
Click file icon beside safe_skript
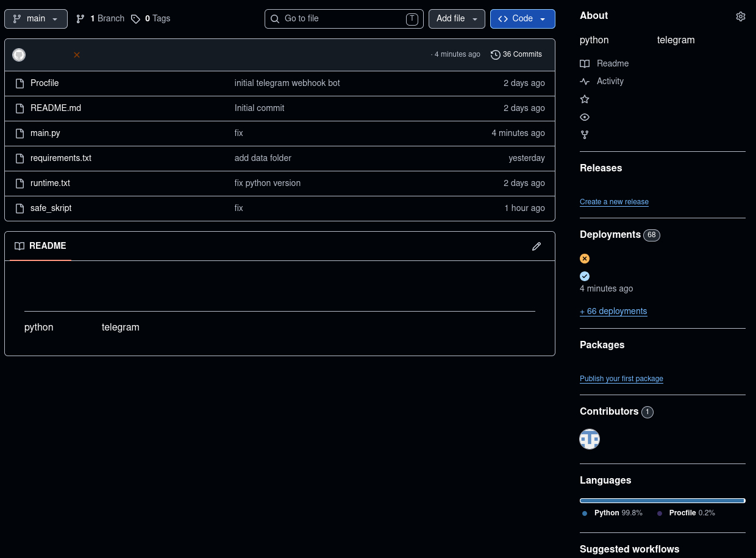coord(20,208)
